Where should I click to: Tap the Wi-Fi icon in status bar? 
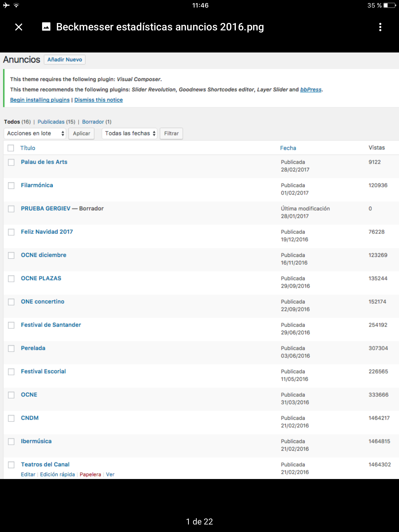point(16,5)
